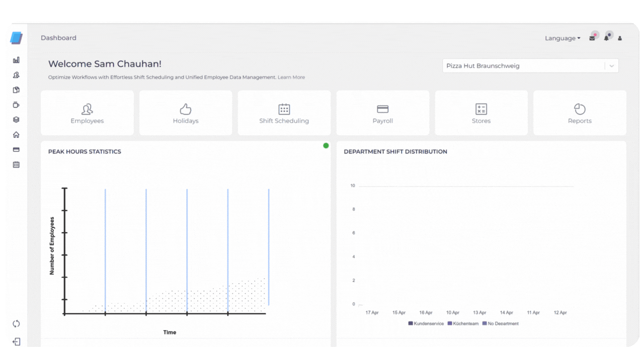Open the mail envelope messages icon
The image size is (644, 362).
592,38
